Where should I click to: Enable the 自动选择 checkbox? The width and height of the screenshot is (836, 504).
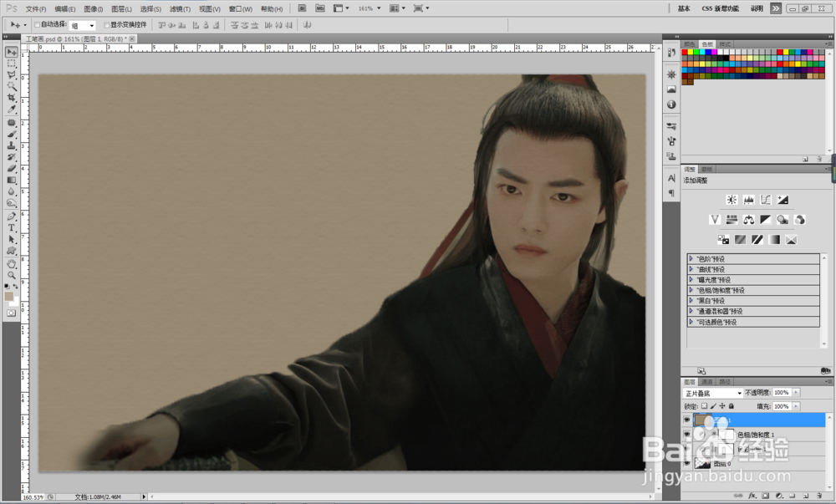point(37,24)
